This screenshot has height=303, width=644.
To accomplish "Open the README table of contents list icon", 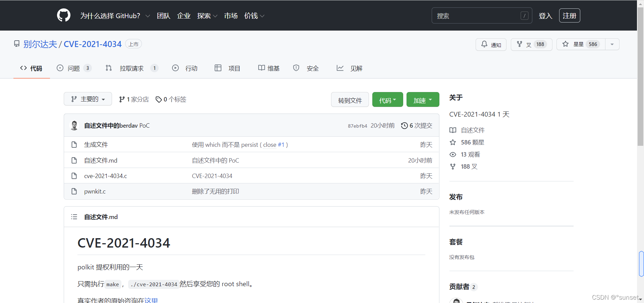I will pos(74,217).
